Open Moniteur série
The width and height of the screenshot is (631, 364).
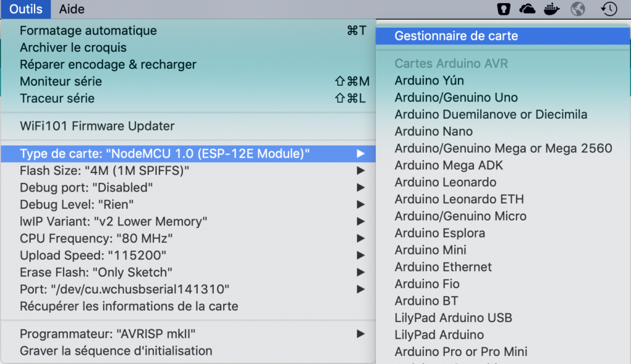point(189,81)
